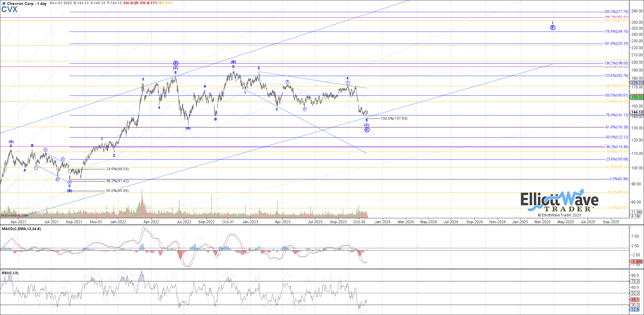
Task: Select the circled iv subwave marker
Action: point(63,159)
